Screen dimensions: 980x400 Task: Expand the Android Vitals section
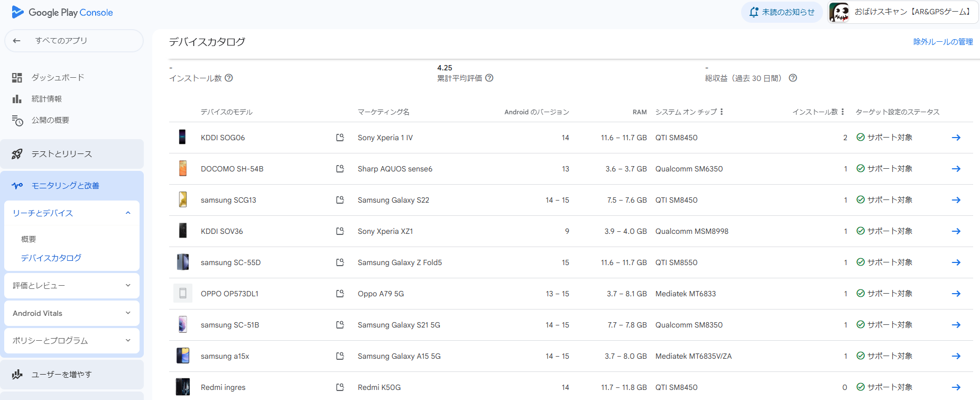coord(128,313)
